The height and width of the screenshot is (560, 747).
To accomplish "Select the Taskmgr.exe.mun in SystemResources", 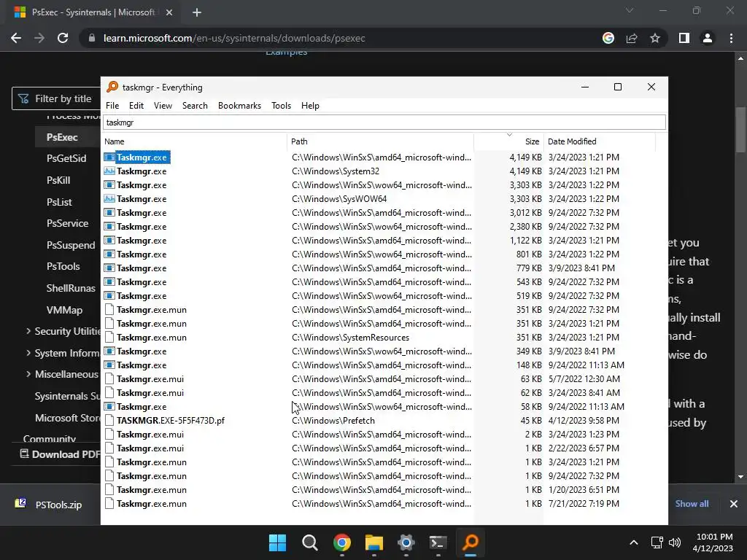I will 152,337.
